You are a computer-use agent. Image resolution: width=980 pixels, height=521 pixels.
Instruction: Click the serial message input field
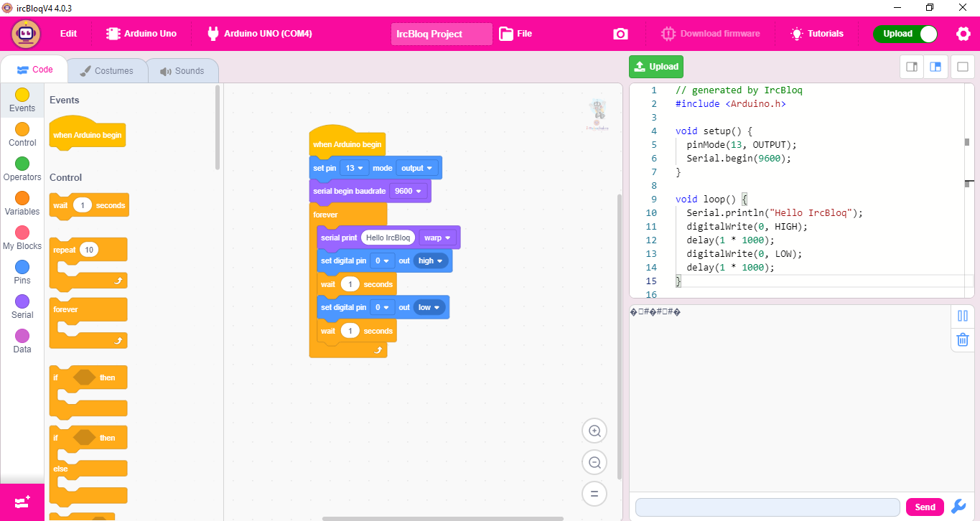(x=767, y=507)
